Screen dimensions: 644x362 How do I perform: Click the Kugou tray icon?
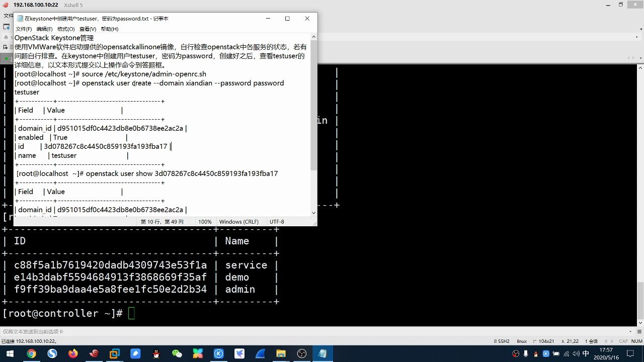(546, 353)
